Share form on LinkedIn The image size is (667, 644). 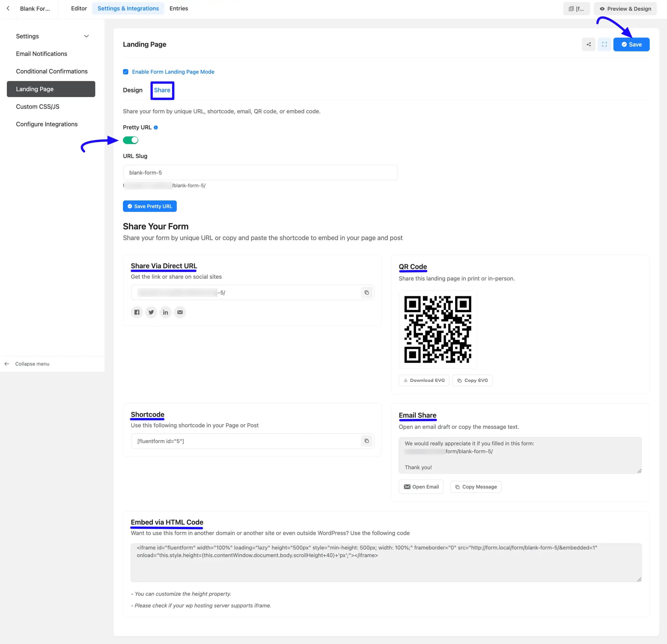[x=165, y=312]
